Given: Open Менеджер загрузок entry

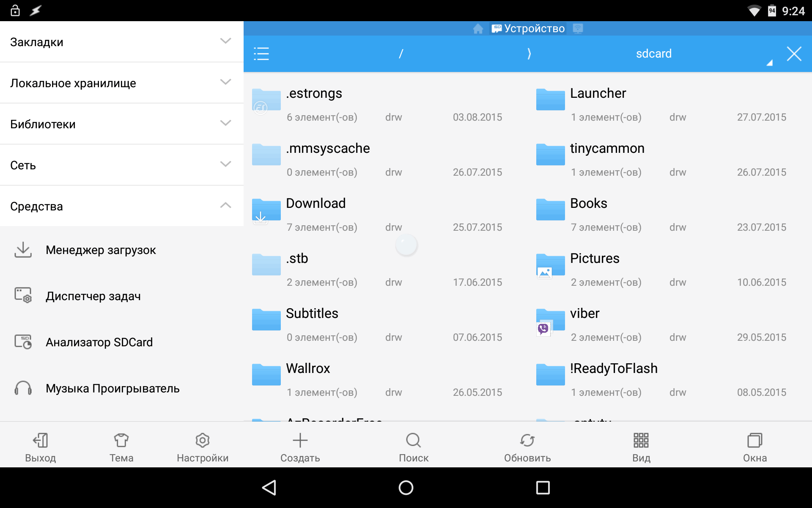Looking at the screenshot, I should (x=122, y=250).
